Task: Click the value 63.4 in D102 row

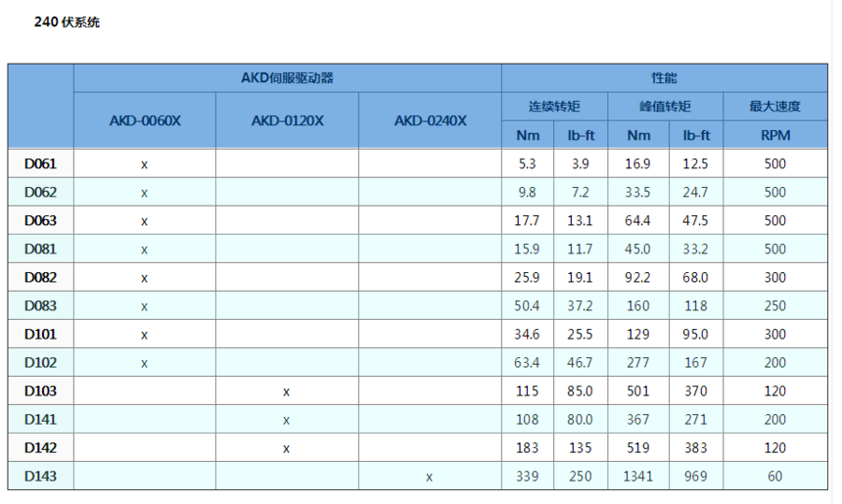Action: click(527, 363)
